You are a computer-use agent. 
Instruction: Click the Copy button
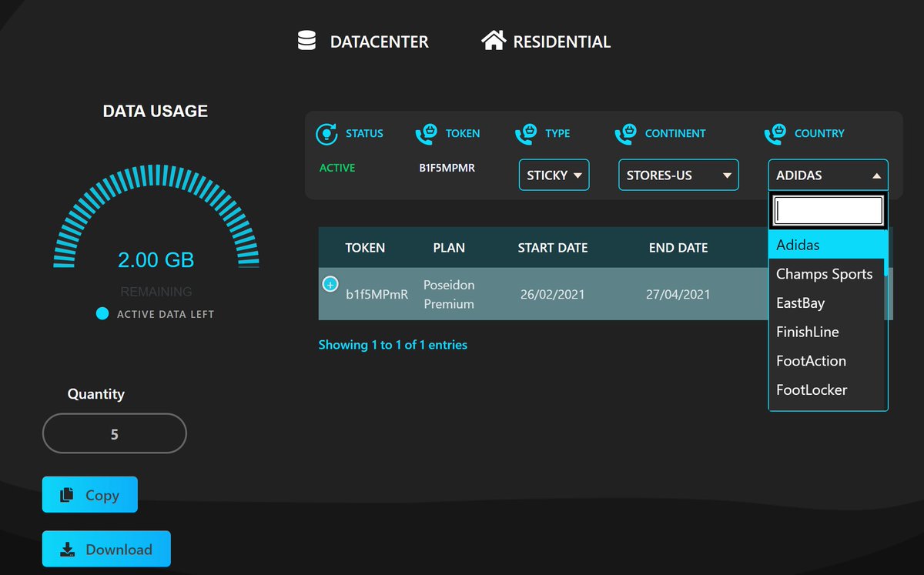90,495
